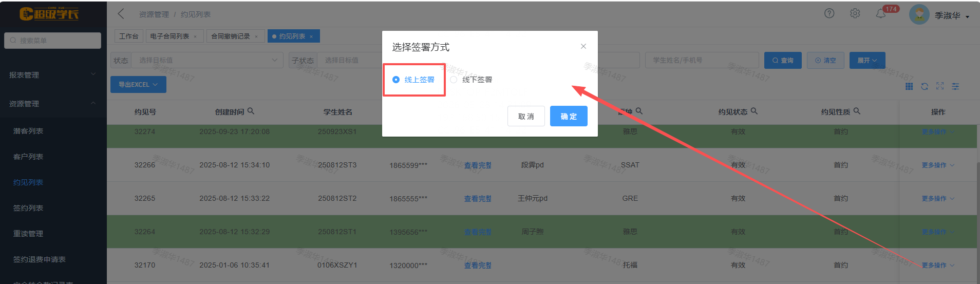Collapse the 资源管理 sidebar section
980x284 pixels.
[x=53, y=104]
